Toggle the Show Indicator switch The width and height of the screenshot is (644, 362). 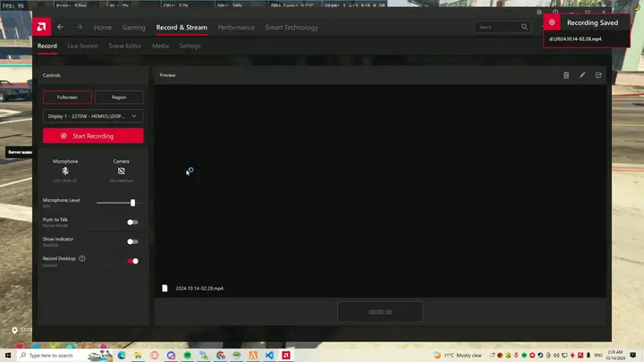coord(132,241)
